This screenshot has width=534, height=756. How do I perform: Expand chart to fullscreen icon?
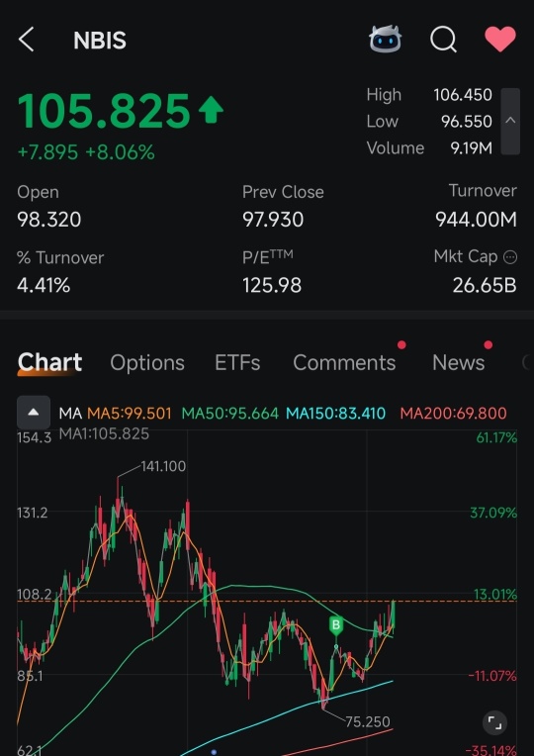(x=494, y=722)
